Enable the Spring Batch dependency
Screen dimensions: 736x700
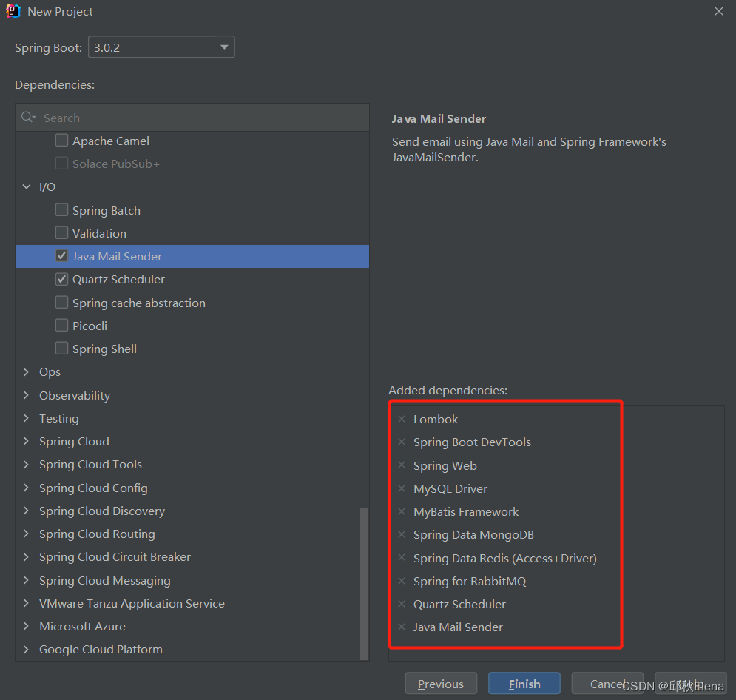[x=61, y=210]
